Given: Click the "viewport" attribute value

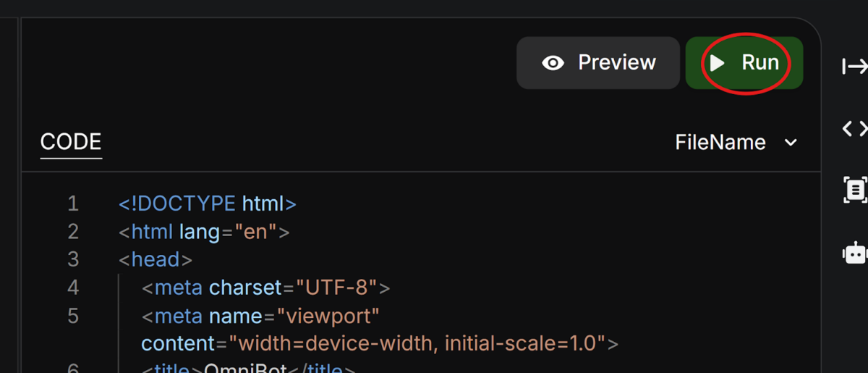Looking at the screenshot, I should point(333,316).
